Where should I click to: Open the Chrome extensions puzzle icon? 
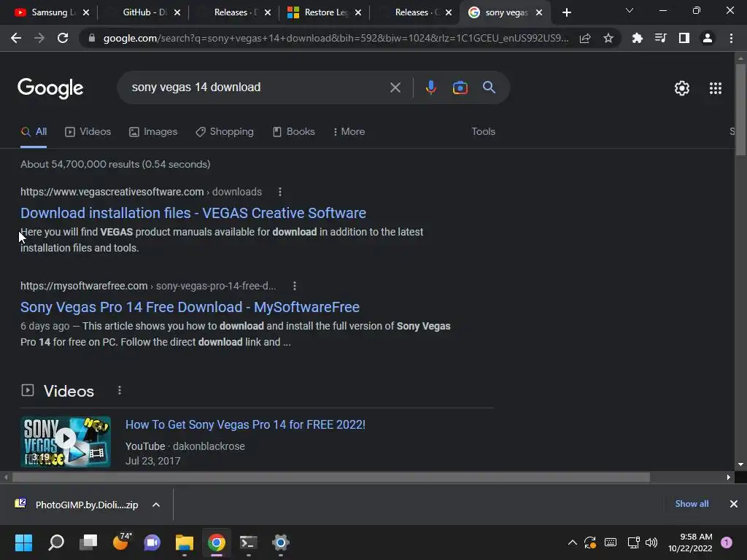coord(637,38)
